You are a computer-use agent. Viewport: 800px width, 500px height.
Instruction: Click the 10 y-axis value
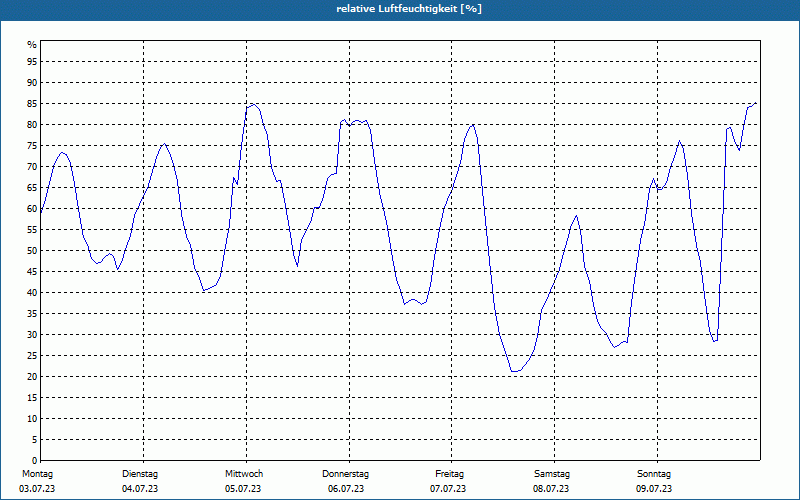[x=32, y=418]
